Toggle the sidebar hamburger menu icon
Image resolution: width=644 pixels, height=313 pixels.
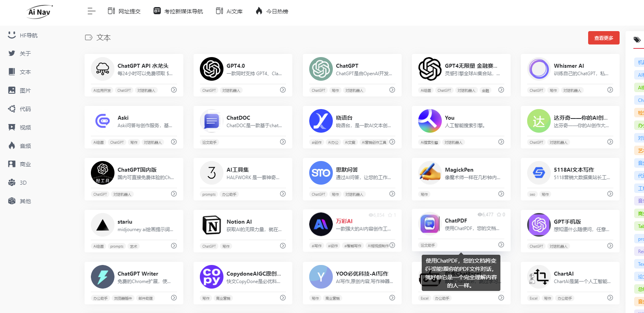point(91,11)
